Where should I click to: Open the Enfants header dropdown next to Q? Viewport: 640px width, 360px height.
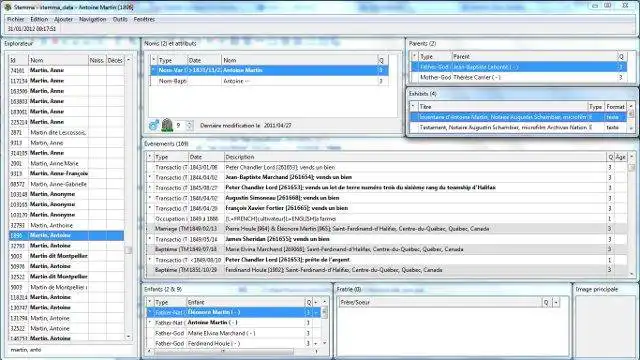(316, 302)
